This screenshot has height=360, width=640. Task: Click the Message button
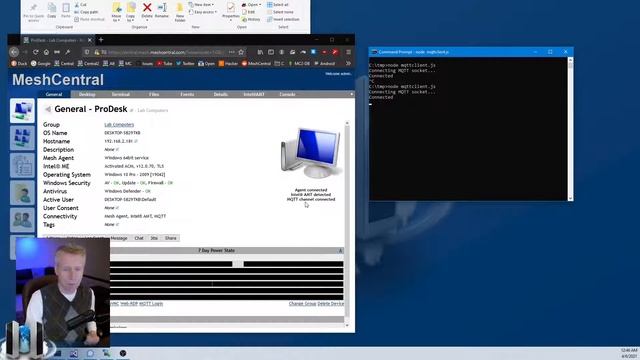coord(119,238)
